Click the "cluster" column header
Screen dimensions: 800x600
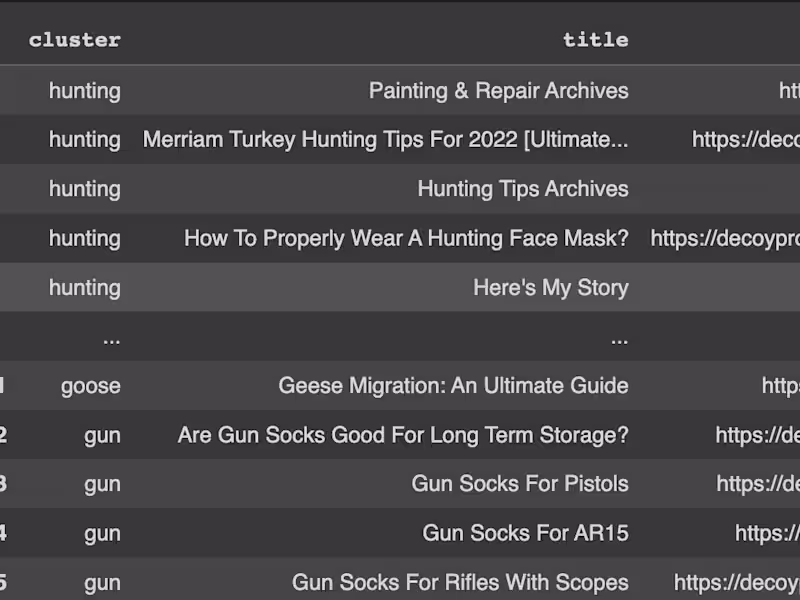click(x=74, y=40)
